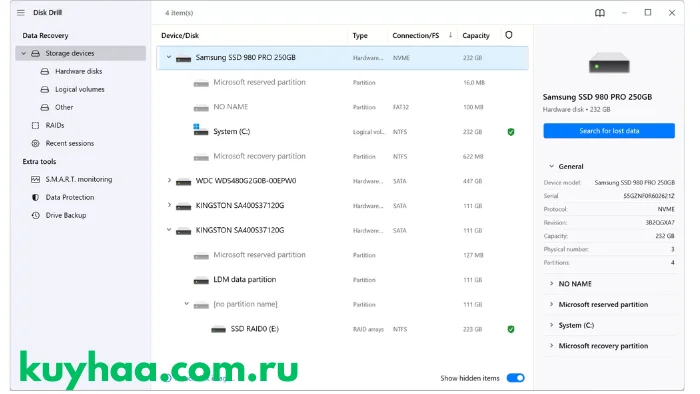The image size is (700, 394).
Task: Select the System (C:) volume row
Action: (x=342, y=132)
